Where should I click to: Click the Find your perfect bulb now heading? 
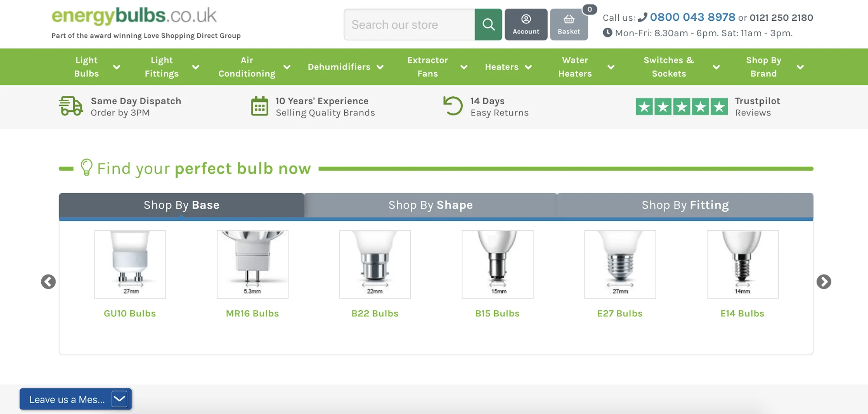coord(204,168)
